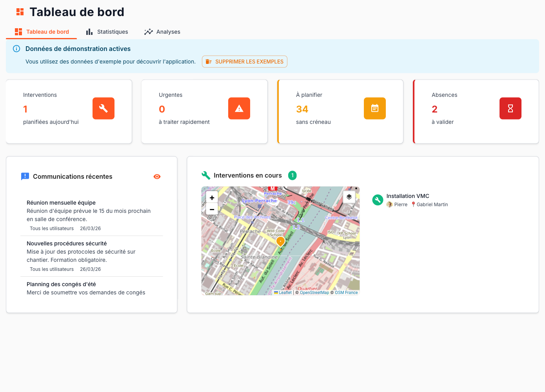The height and width of the screenshot is (392, 545).
Task: Open the Réunion mensuelle équipe message
Action: [x=61, y=203]
